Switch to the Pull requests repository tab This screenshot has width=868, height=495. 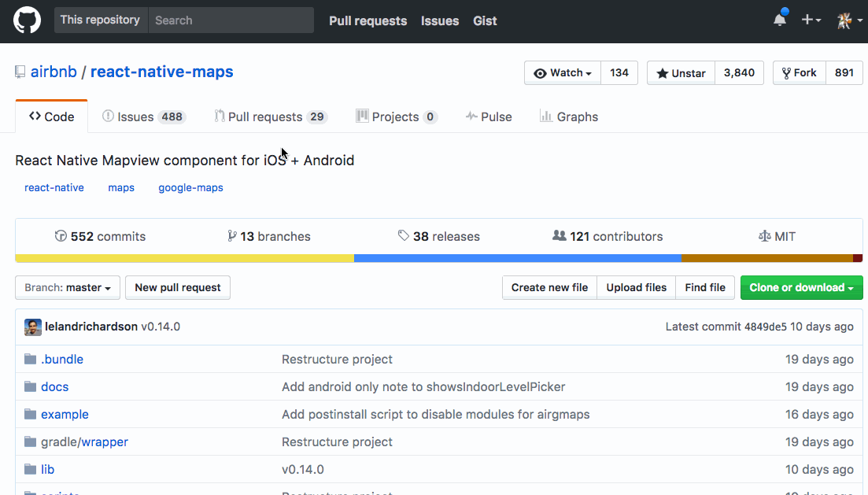(271, 116)
